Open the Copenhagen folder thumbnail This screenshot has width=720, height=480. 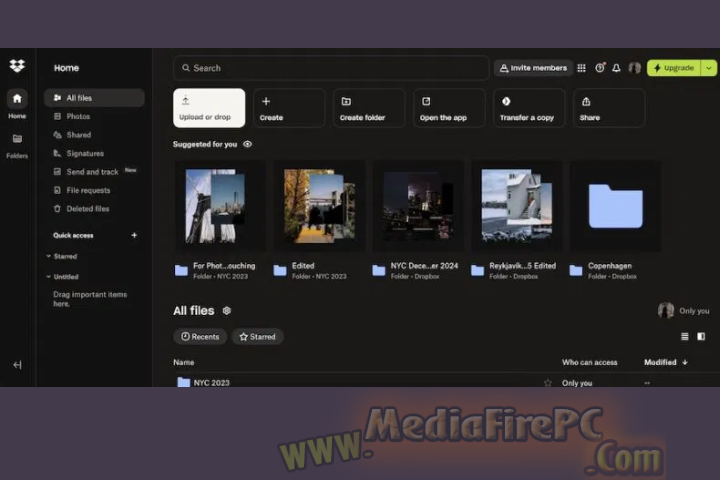616,206
